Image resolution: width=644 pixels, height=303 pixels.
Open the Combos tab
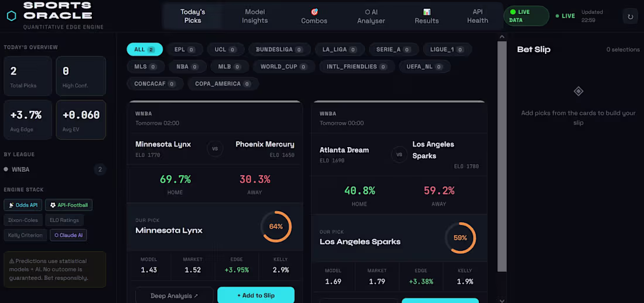314,16
